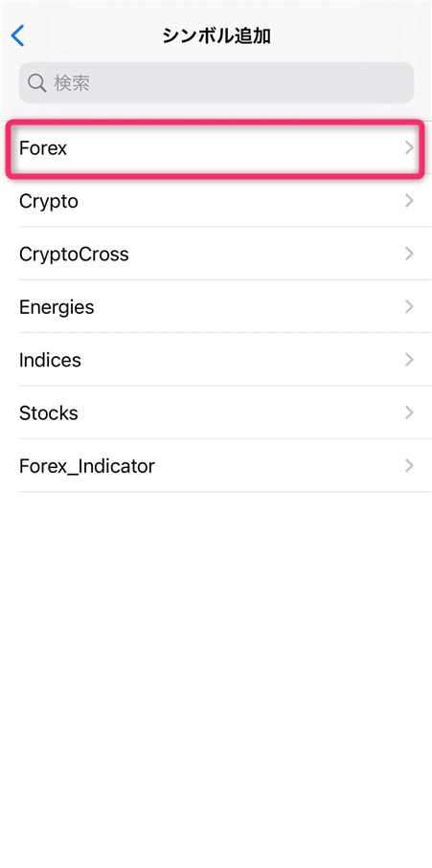432x868 pixels.
Task: Click the CryptoCross chevron arrow
Action: [x=409, y=254]
